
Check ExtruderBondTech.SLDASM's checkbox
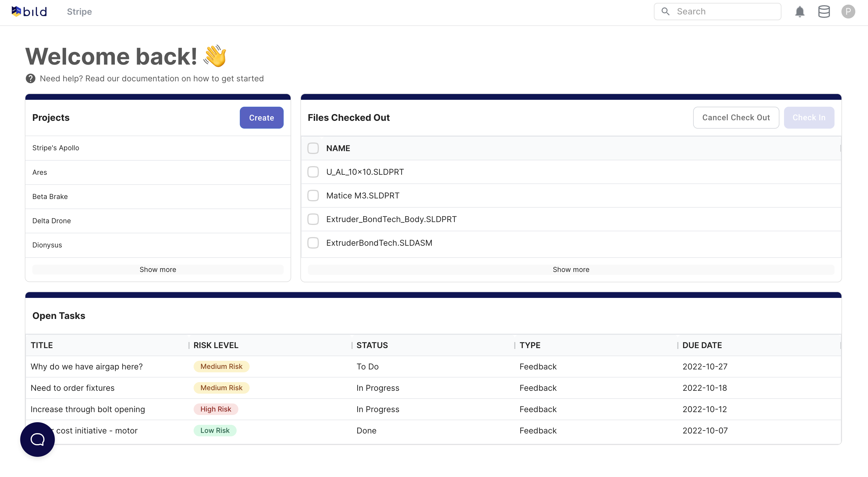[313, 243]
